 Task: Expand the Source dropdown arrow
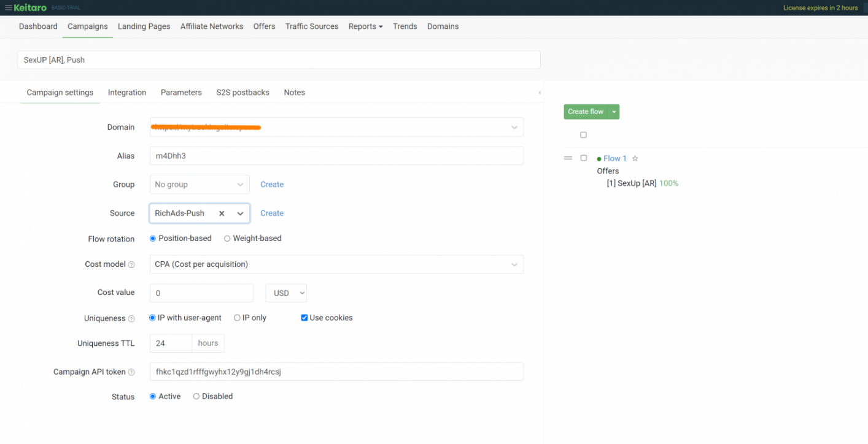click(x=240, y=213)
